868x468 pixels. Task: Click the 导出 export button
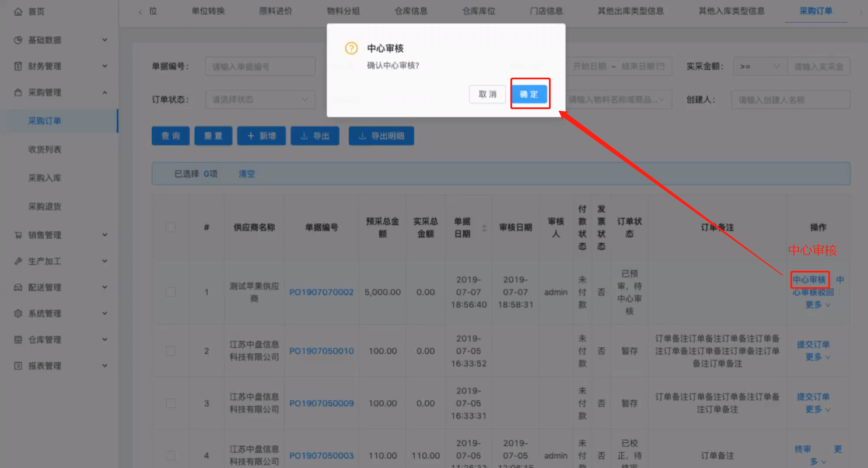click(x=315, y=136)
